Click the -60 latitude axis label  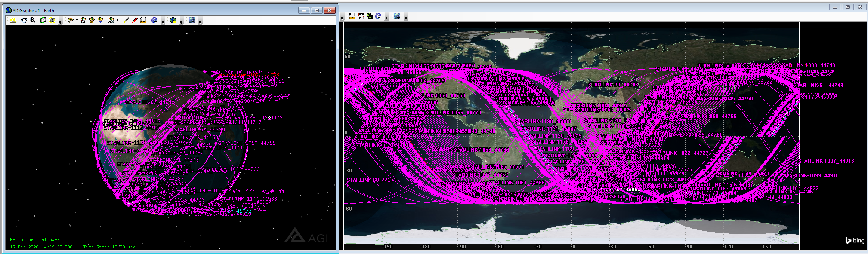click(x=348, y=209)
